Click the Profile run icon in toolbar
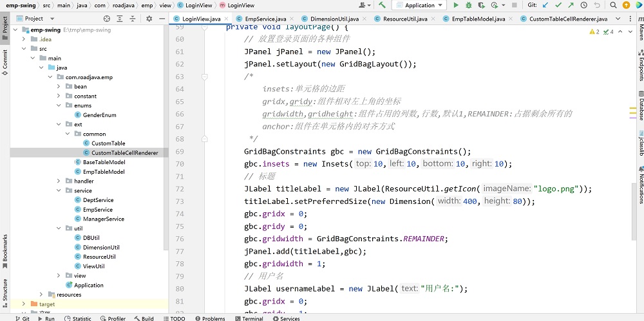644x321 pixels. (x=495, y=5)
